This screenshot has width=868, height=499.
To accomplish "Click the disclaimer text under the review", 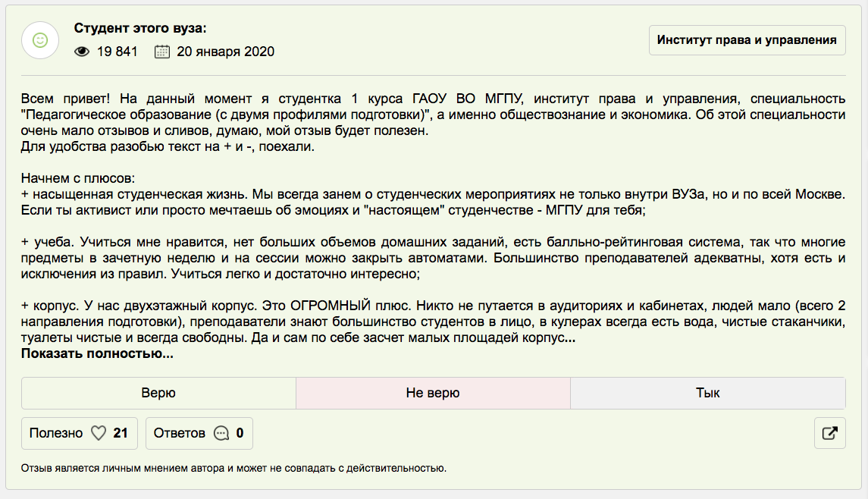I will pyautogui.click(x=233, y=468).
